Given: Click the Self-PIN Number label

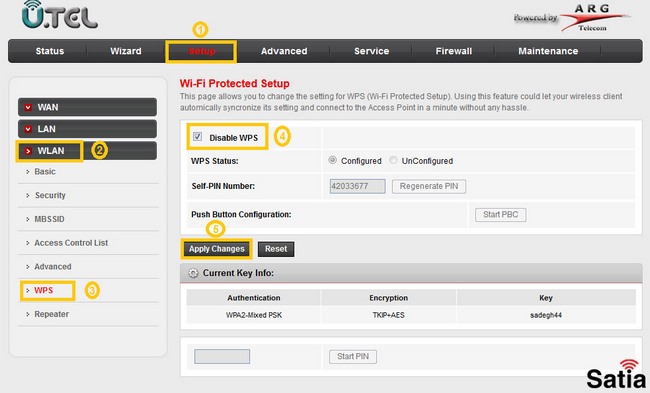Looking at the screenshot, I should click(223, 186).
